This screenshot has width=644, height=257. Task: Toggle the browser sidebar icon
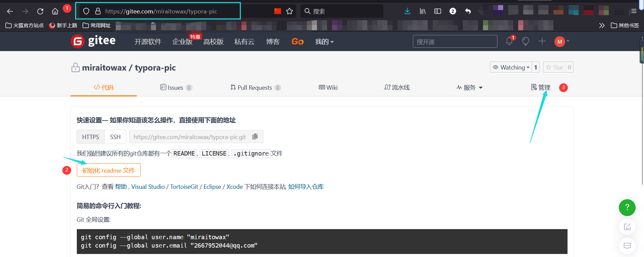point(438,11)
